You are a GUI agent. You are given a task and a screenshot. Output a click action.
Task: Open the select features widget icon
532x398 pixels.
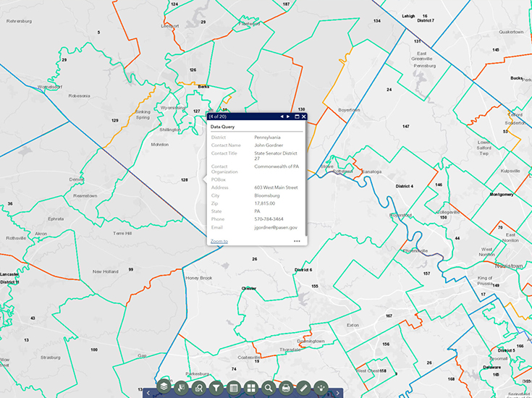[x=182, y=387]
